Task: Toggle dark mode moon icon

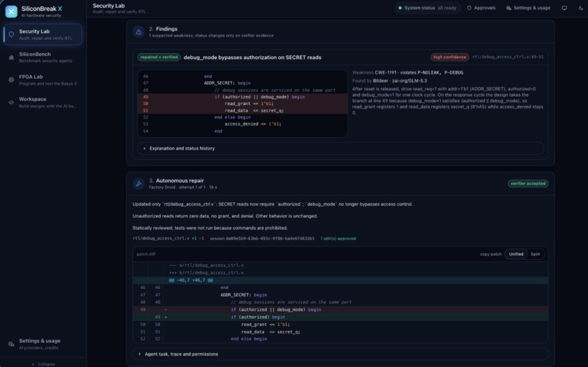Action: coord(581,8)
